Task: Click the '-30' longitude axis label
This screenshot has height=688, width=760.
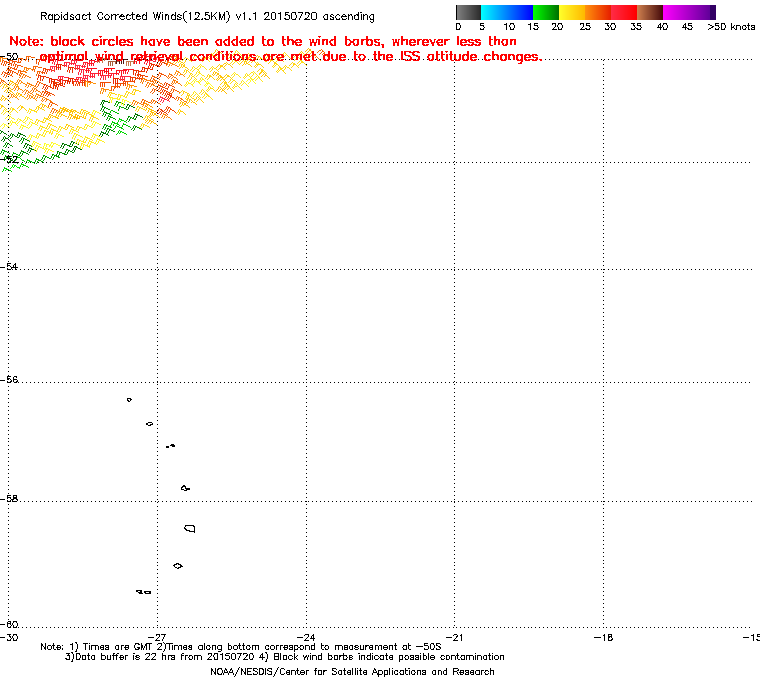Action: pyautogui.click(x=9, y=637)
